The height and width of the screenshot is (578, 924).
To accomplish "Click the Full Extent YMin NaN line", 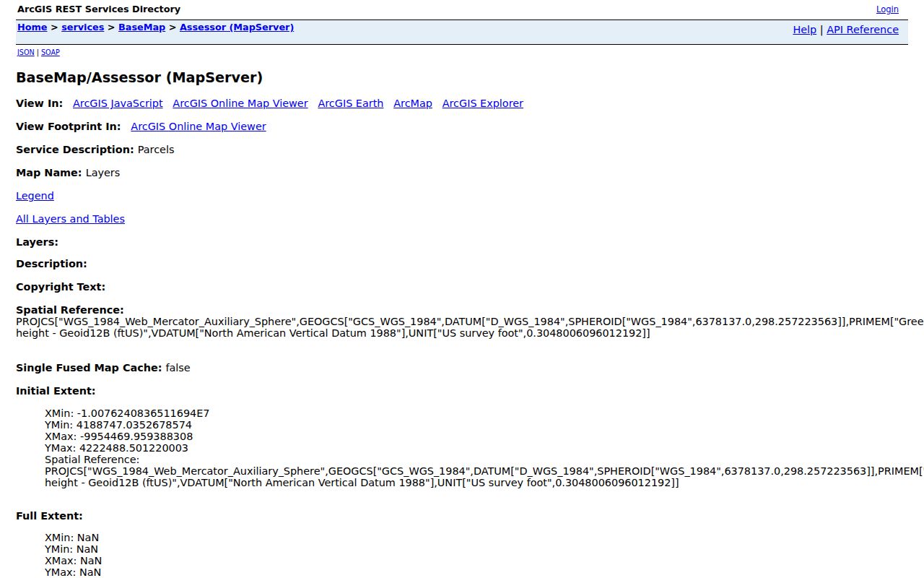I will [71, 549].
